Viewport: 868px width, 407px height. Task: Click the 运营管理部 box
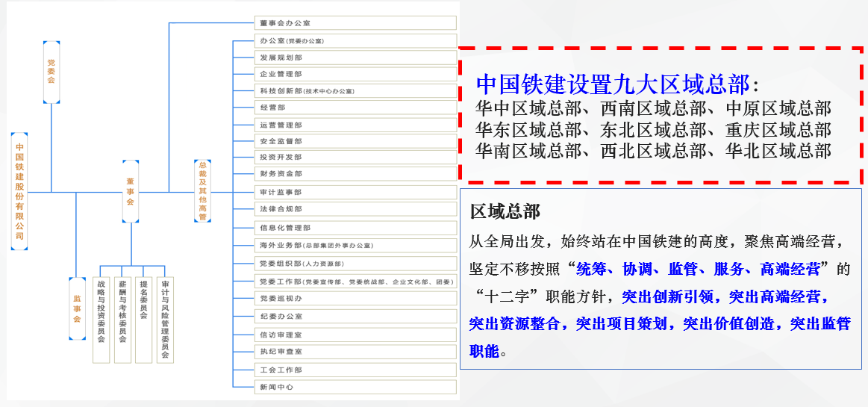355,125
